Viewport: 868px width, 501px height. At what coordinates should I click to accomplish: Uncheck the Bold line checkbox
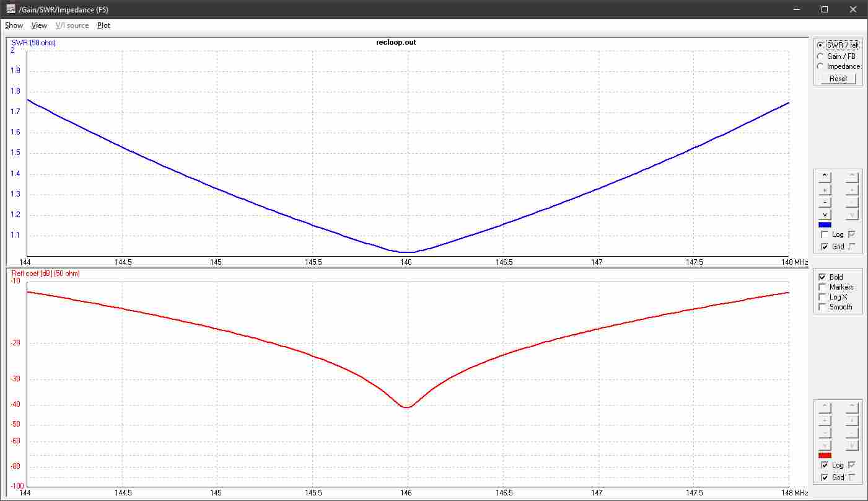tap(822, 277)
